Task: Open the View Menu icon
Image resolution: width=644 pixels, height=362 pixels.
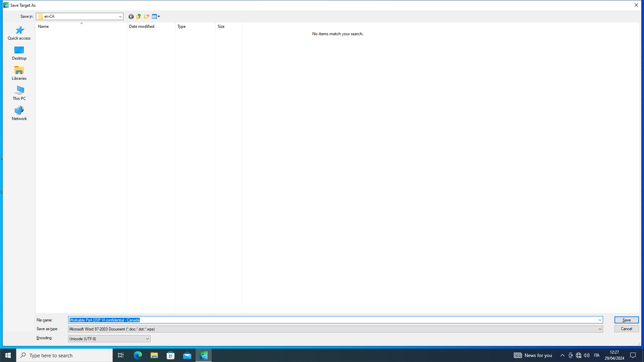Action: (156, 16)
